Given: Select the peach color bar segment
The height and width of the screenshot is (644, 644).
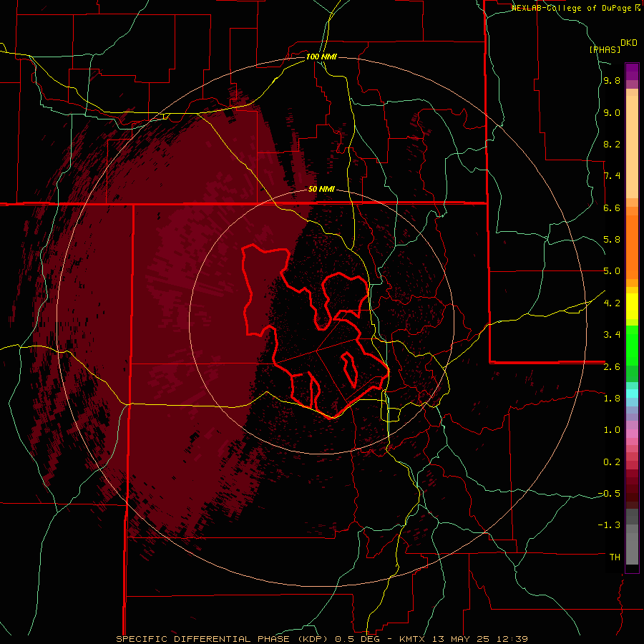Looking at the screenshot, I should 632,147.
